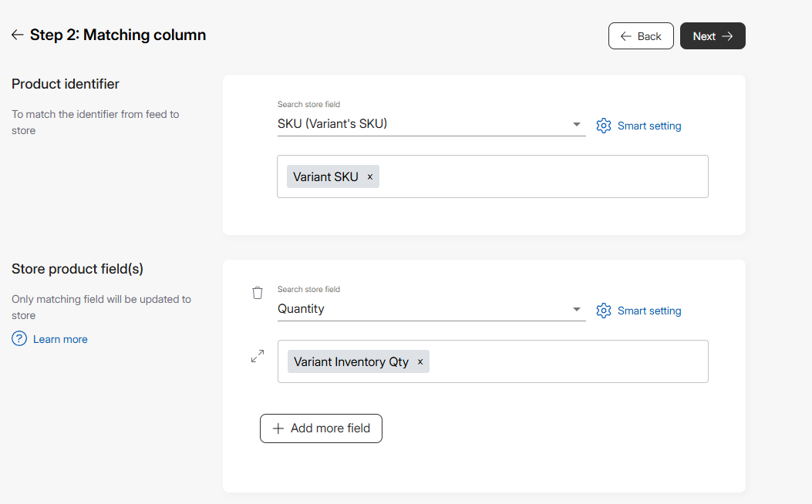The image size is (812, 504).
Task: Open the Learn more link
Action: (60, 339)
